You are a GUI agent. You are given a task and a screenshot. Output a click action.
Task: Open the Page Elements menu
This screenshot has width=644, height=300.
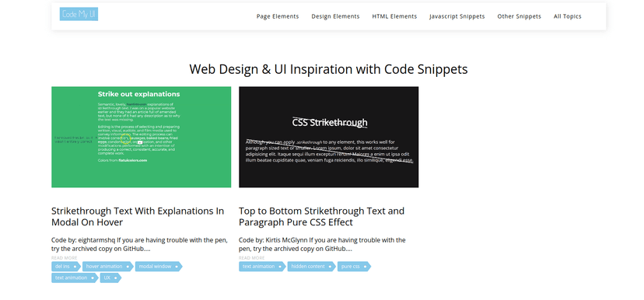(278, 16)
